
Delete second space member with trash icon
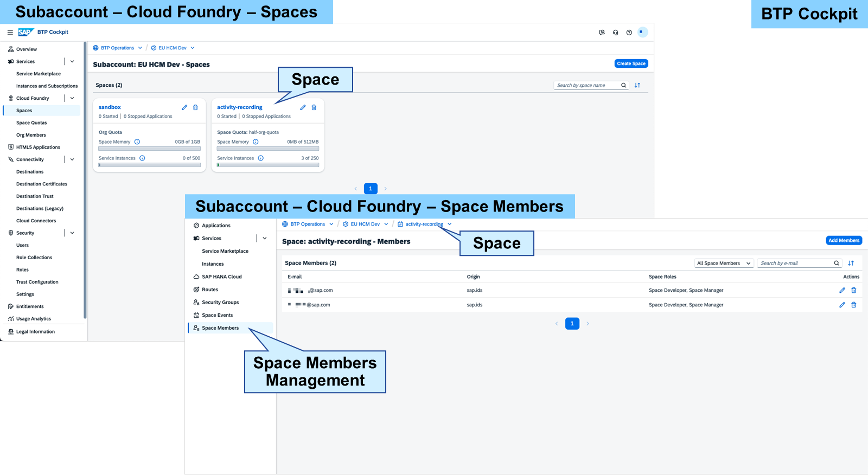tap(853, 305)
